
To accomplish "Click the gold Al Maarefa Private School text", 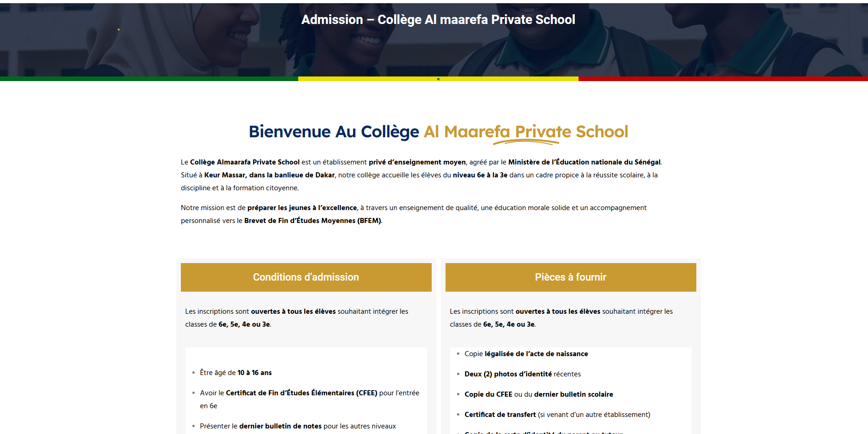I will pyautogui.click(x=526, y=132).
